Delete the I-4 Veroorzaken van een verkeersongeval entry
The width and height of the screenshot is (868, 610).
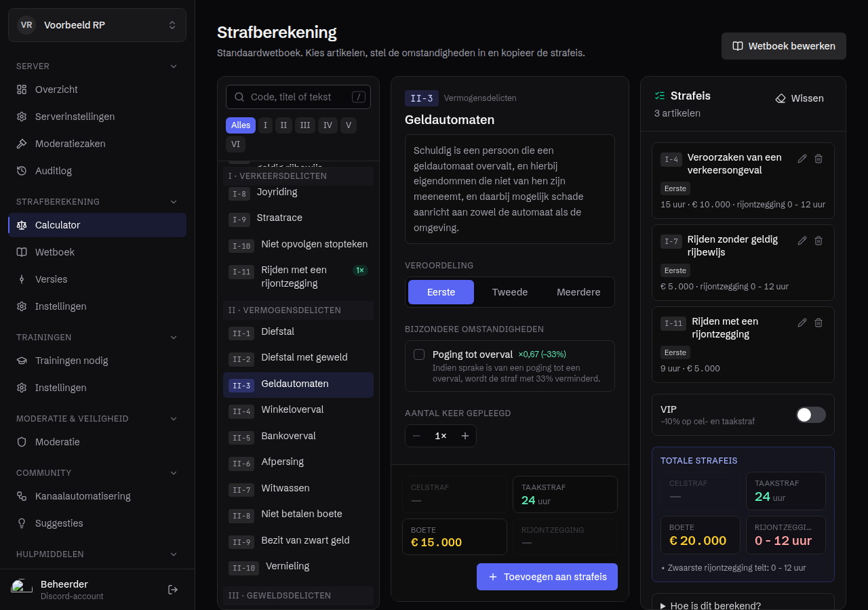coord(818,159)
